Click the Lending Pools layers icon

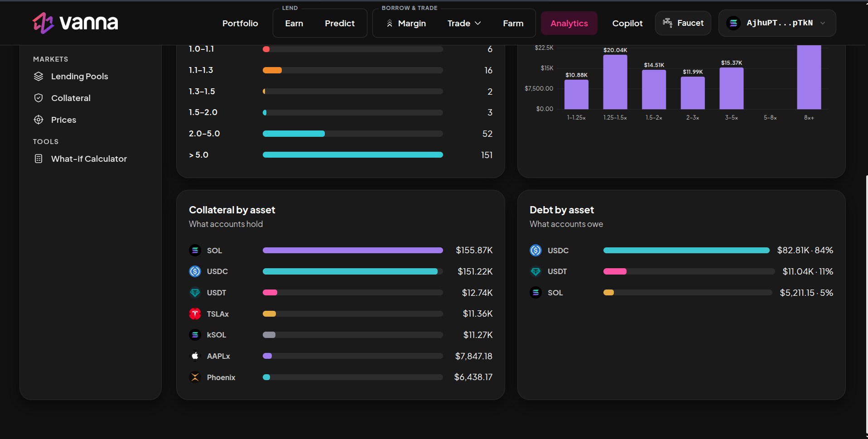pyautogui.click(x=39, y=76)
